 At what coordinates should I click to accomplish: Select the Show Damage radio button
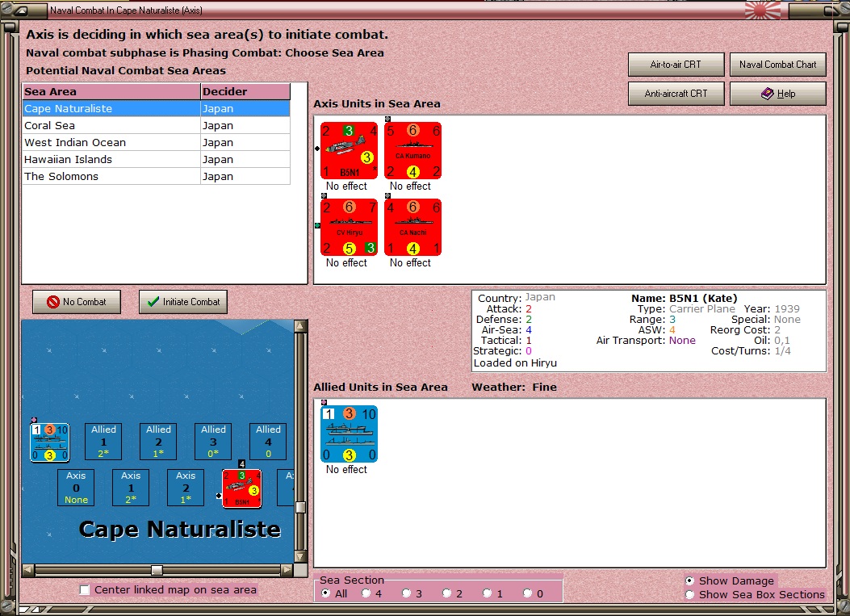(689, 580)
